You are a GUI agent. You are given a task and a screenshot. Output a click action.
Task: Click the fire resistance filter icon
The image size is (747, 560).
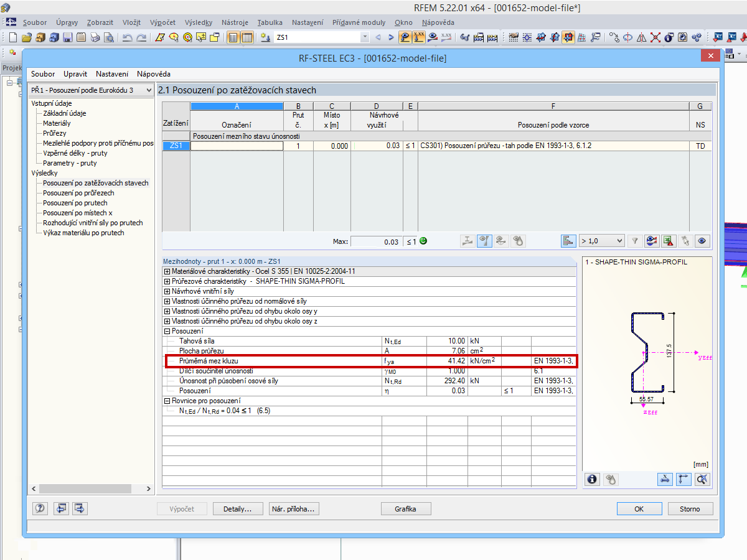click(519, 241)
